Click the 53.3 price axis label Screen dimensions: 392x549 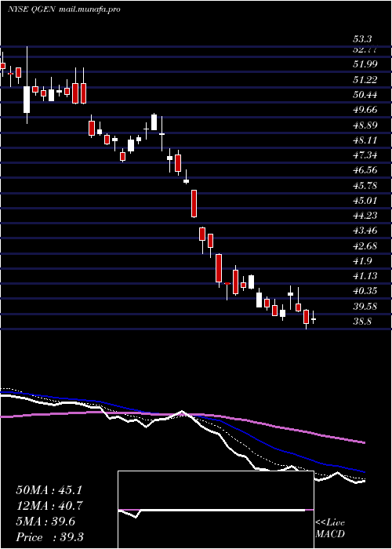click(x=362, y=39)
